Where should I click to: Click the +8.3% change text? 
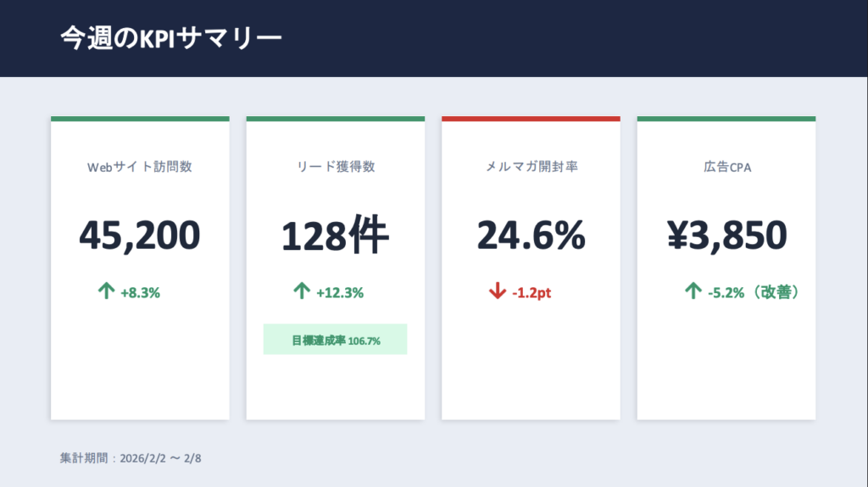(141, 293)
